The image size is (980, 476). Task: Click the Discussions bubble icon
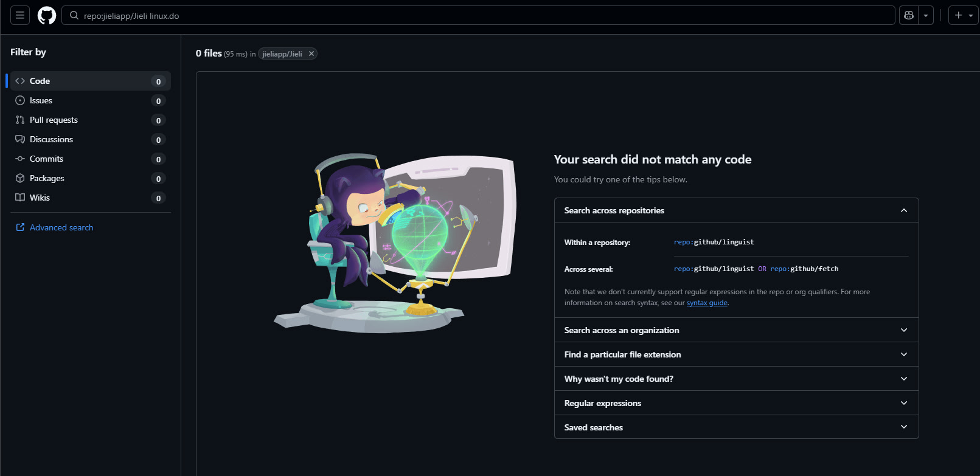click(20, 139)
